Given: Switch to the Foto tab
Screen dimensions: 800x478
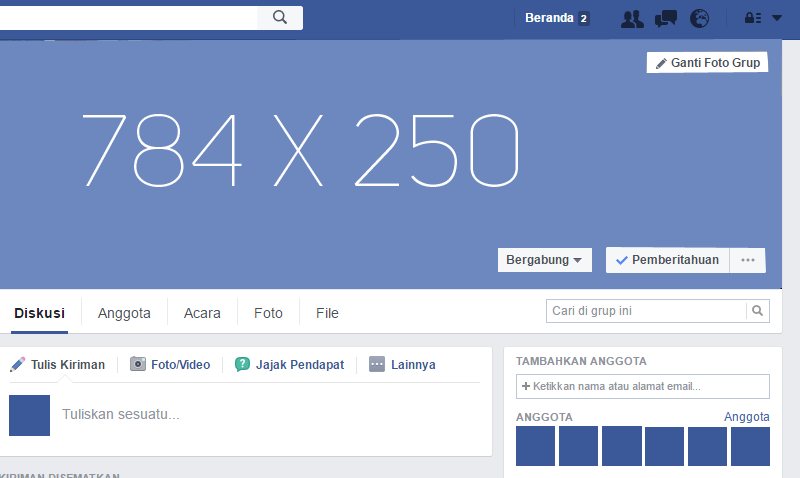Looking at the screenshot, I should pos(268,313).
